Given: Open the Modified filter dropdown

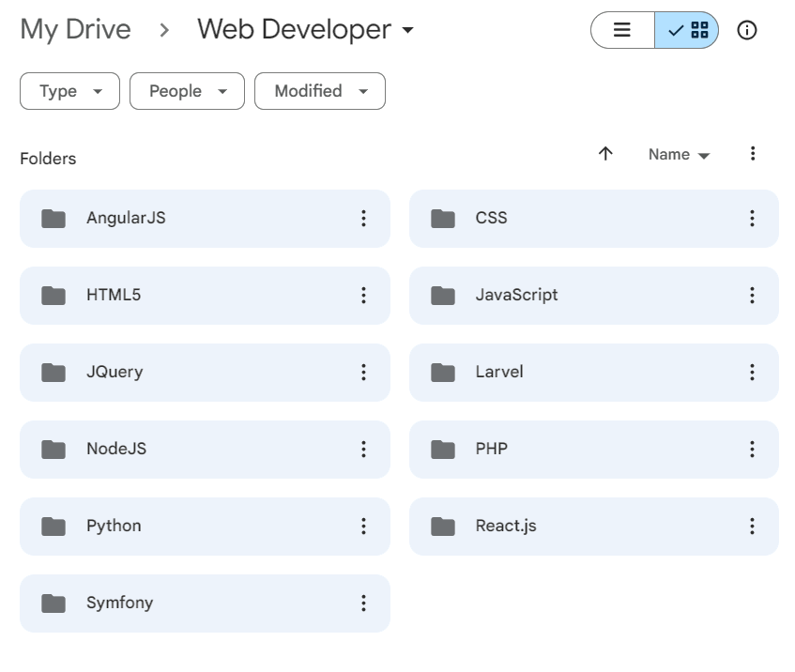Looking at the screenshot, I should (x=320, y=91).
